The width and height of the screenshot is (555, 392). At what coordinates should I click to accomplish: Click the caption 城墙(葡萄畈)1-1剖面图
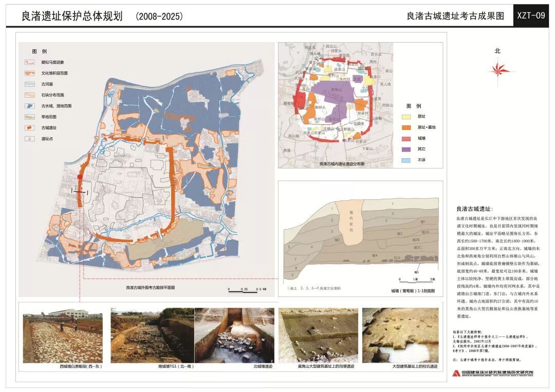413,291
